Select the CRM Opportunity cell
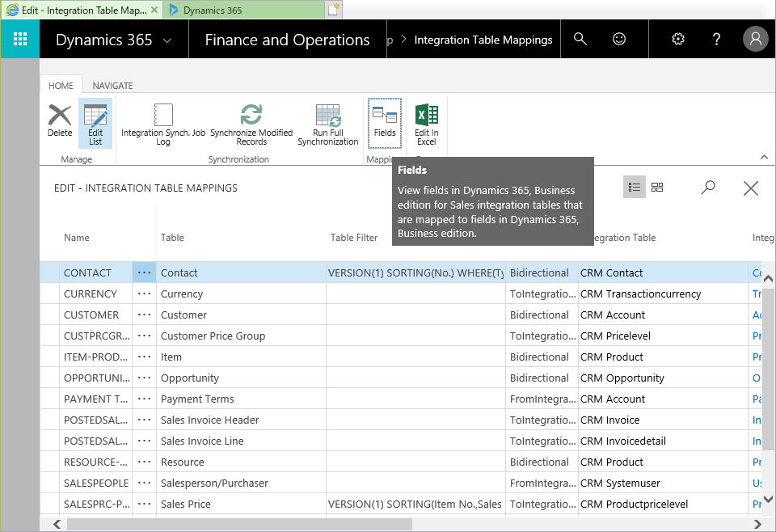This screenshot has height=532, width=776. click(x=663, y=378)
